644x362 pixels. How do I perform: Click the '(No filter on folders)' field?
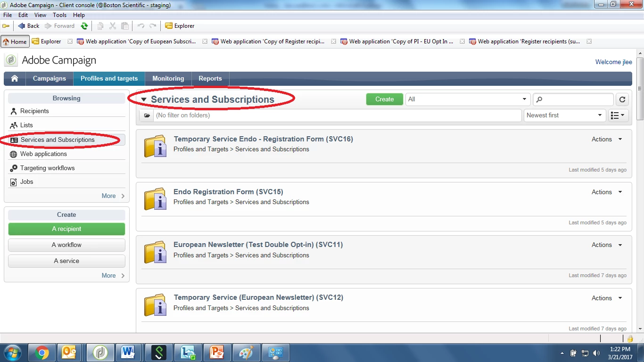(x=338, y=115)
